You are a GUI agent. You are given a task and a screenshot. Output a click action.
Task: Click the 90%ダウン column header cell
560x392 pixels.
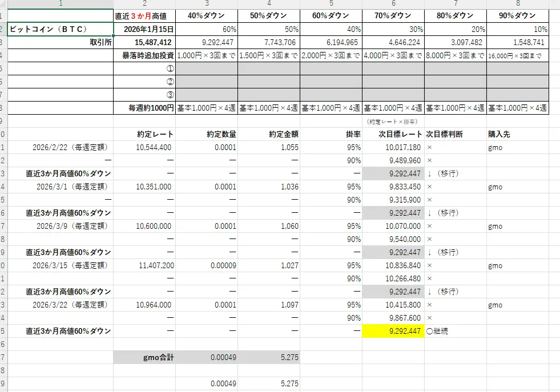click(x=517, y=16)
